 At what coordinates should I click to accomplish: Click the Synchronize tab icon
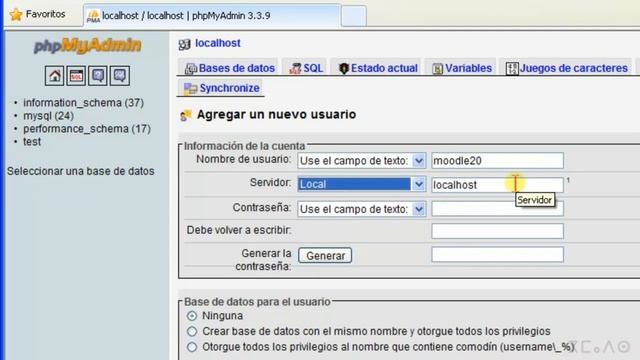coord(190,89)
